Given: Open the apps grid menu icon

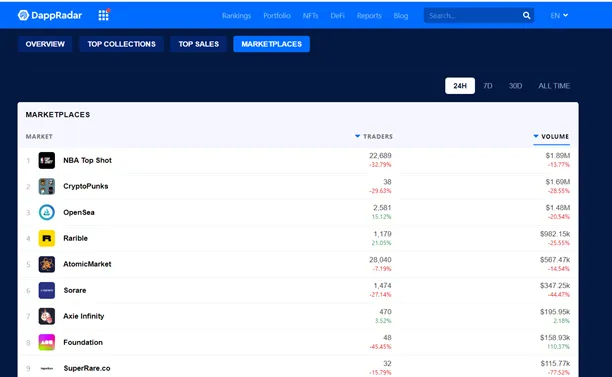Looking at the screenshot, I should point(103,15).
